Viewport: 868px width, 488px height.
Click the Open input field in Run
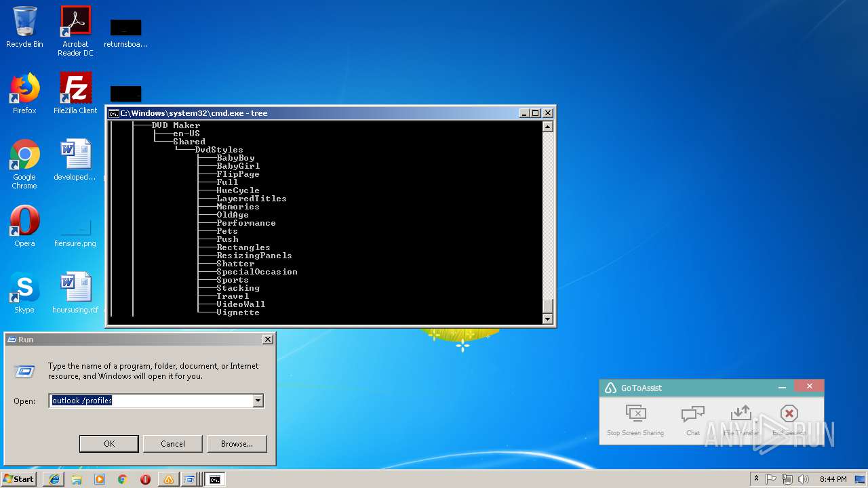[151, 401]
